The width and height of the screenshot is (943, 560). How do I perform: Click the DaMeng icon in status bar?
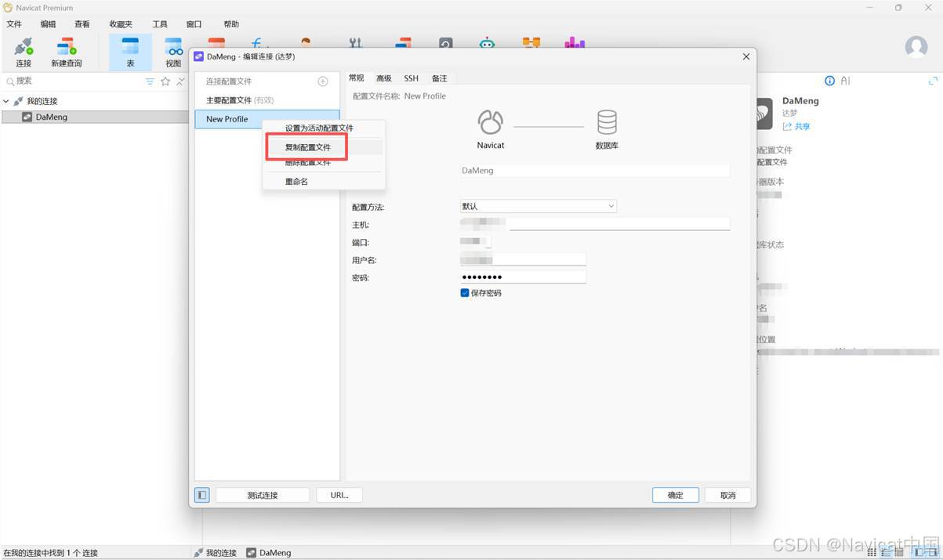click(x=251, y=553)
